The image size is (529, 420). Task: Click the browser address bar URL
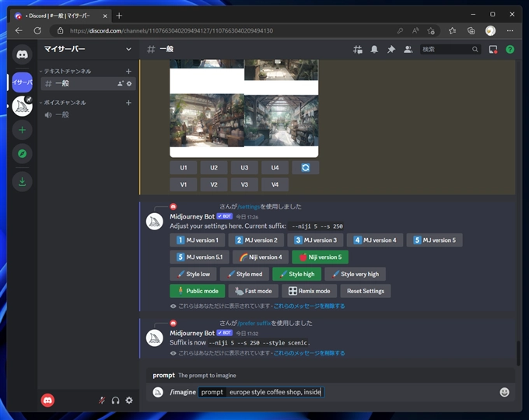(x=171, y=30)
